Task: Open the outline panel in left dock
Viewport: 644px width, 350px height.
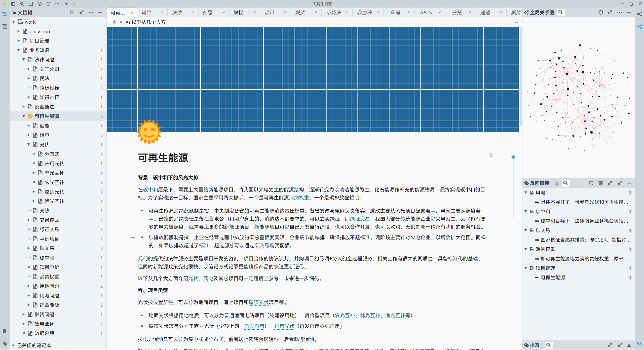Action: coord(5,26)
